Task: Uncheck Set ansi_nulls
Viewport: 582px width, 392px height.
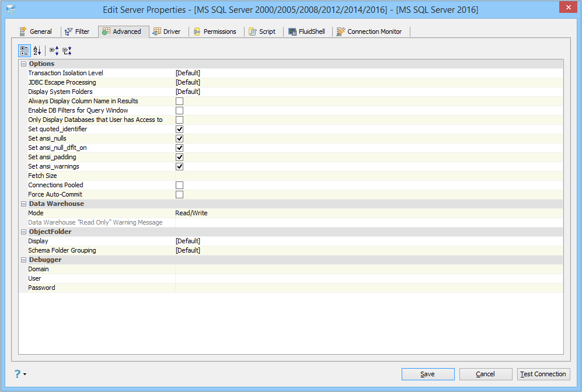Action: (x=179, y=138)
